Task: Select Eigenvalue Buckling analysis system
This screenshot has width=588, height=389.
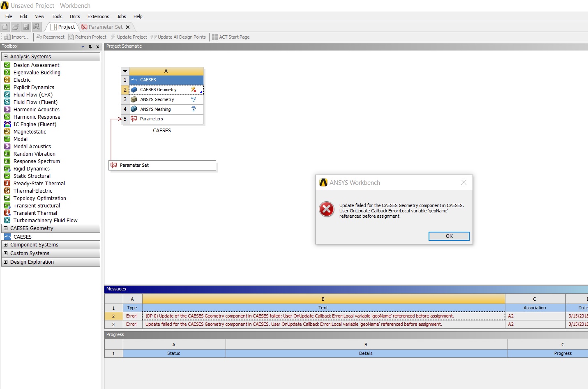Action: (x=37, y=73)
